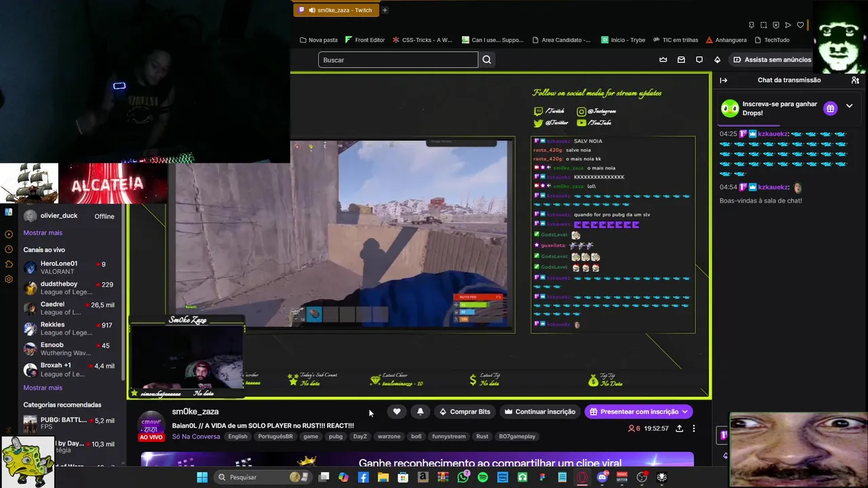Image resolution: width=868 pixels, height=488 pixels.
Task: Click Mostrar mais under Canais ao vivo
Action: click(x=43, y=388)
